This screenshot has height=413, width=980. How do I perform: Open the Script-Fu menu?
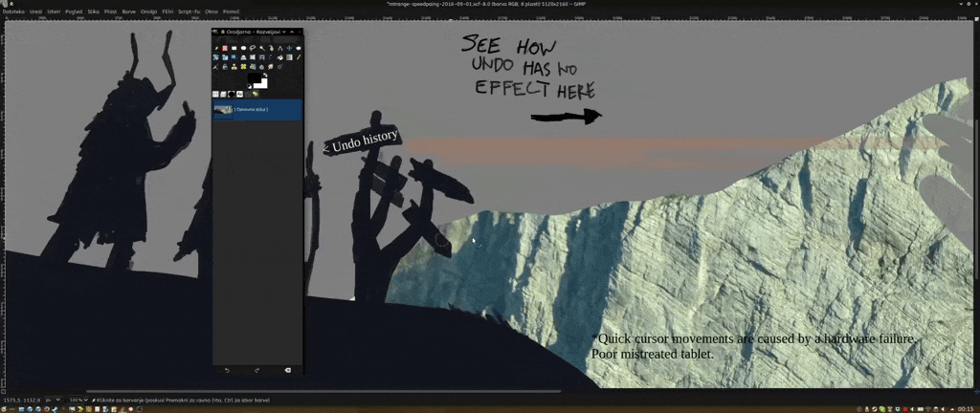[x=189, y=11]
